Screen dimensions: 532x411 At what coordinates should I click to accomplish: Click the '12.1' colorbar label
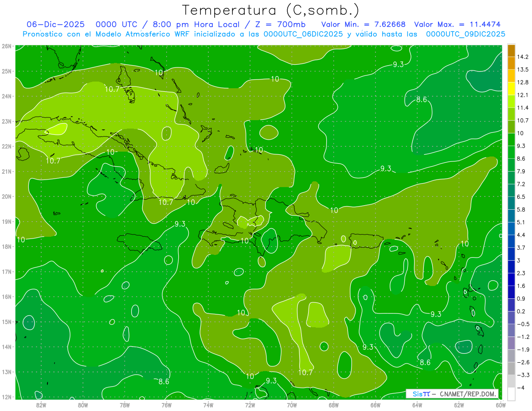pyautogui.click(x=523, y=95)
